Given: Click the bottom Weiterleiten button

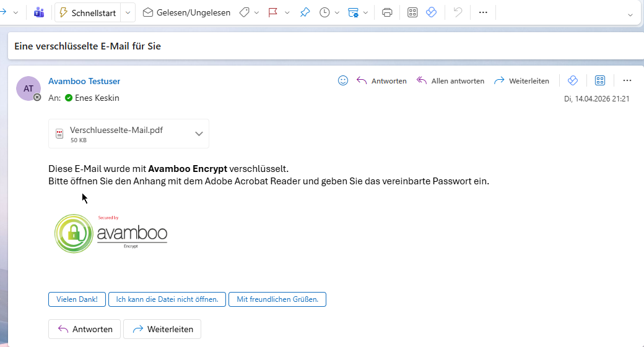Looking at the screenshot, I should 162,329.
